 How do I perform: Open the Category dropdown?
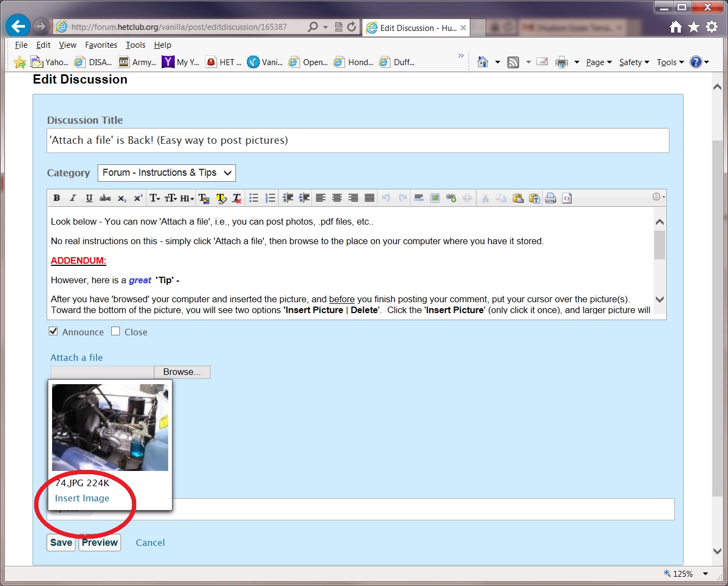[167, 173]
